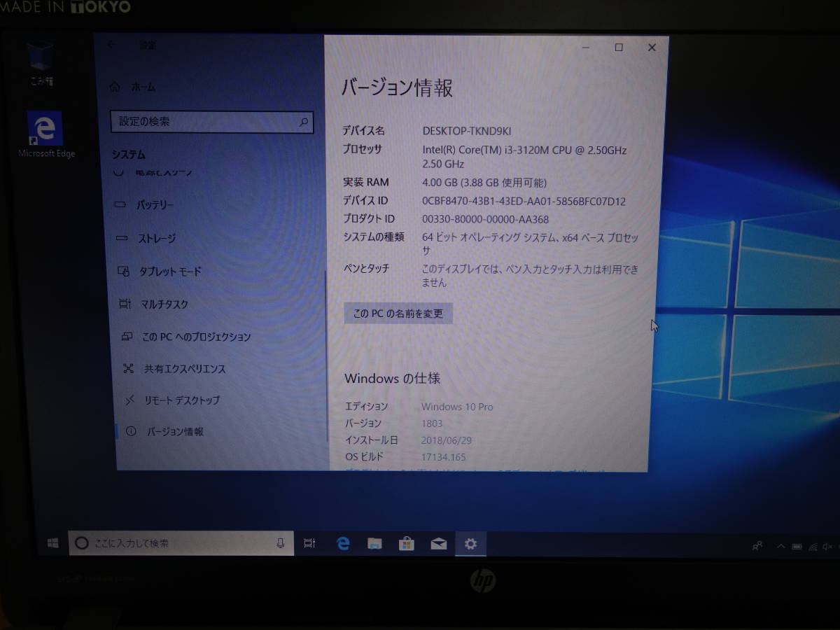Close the Settings window
Viewport: 840px width, 630px height.
(x=652, y=48)
